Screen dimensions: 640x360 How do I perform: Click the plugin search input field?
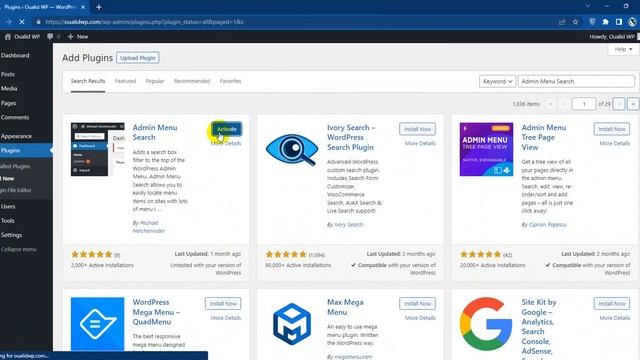click(x=576, y=81)
